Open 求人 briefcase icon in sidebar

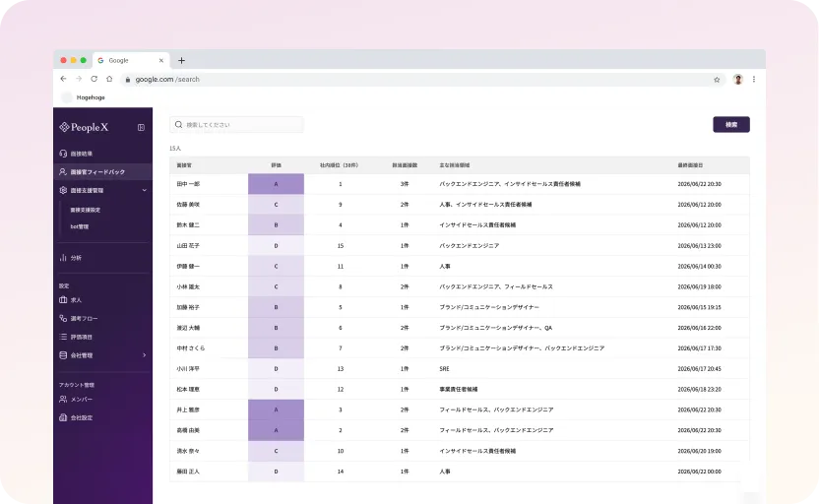pos(63,300)
